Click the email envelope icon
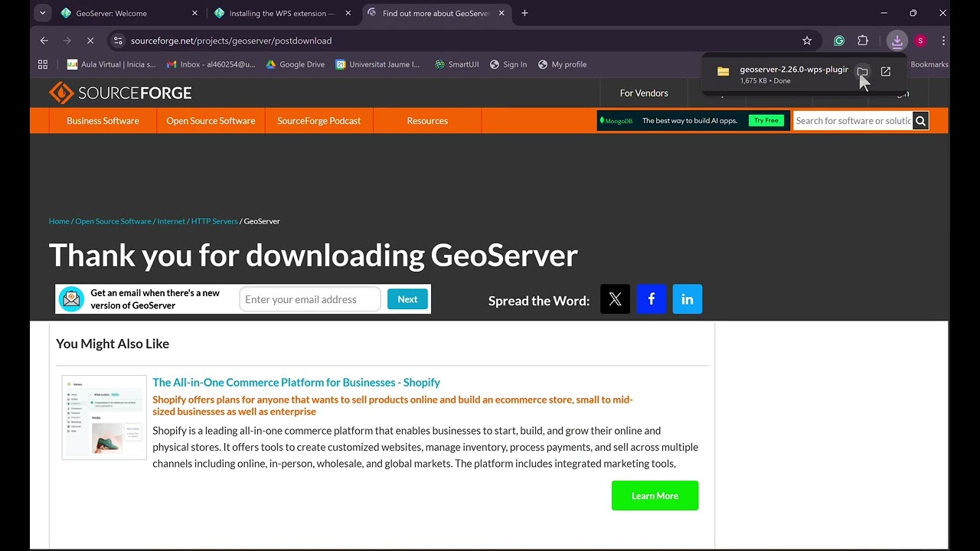This screenshot has width=980, height=551. tap(71, 299)
